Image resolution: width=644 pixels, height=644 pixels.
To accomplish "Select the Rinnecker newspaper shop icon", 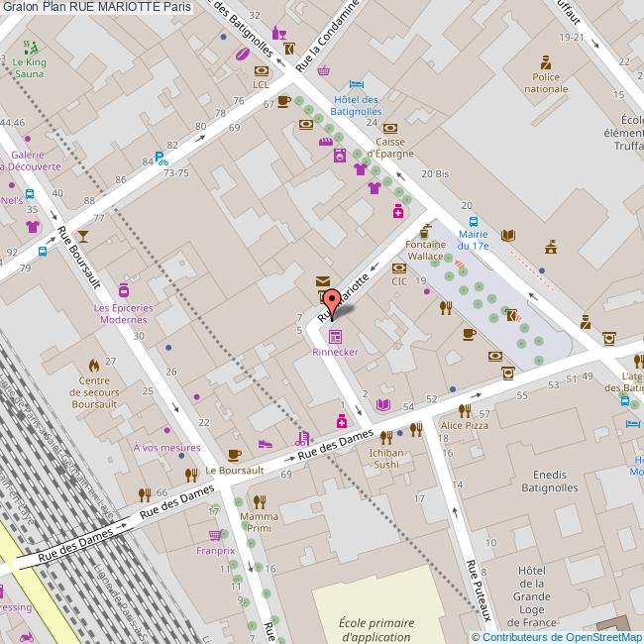I will pos(335,337).
